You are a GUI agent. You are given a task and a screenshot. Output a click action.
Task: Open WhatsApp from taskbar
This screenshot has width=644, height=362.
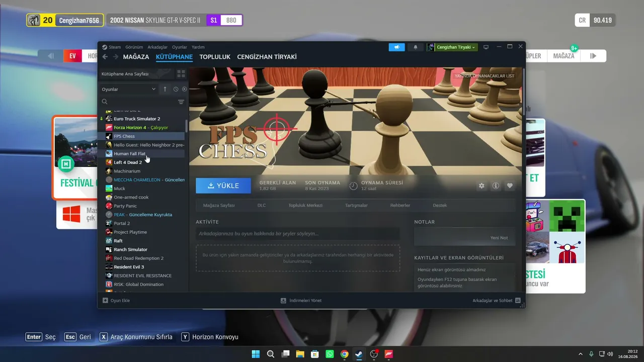[x=330, y=354]
